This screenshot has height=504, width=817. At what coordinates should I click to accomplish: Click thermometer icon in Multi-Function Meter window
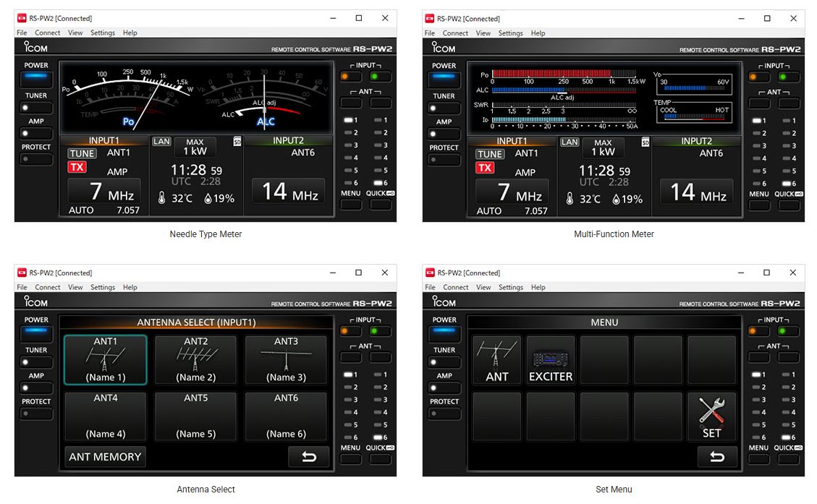[x=570, y=198]
